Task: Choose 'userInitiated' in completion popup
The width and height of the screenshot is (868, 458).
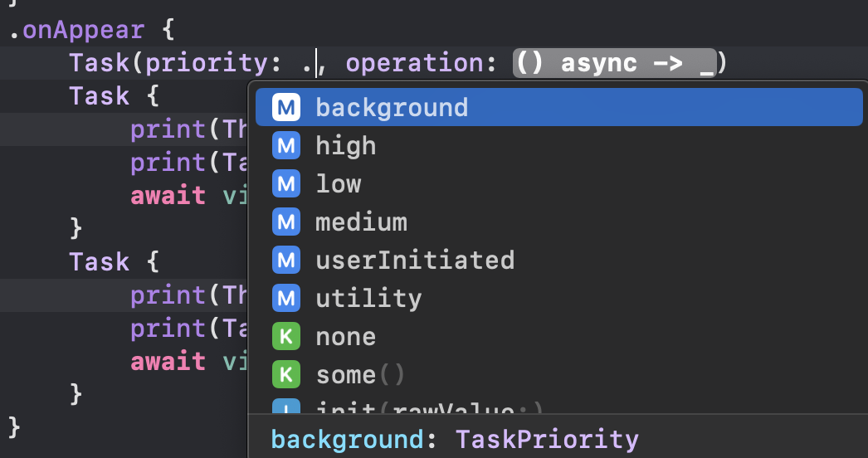Action: 559,261
